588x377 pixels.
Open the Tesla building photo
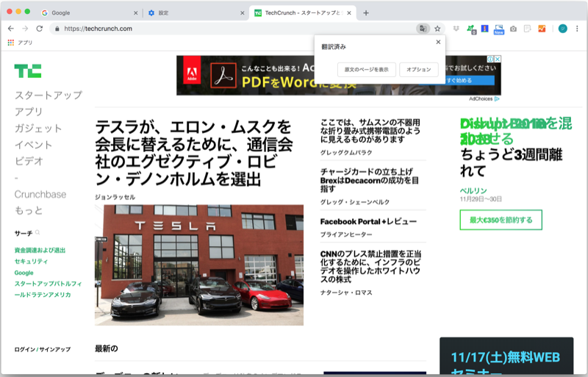(x=199, y=265)
